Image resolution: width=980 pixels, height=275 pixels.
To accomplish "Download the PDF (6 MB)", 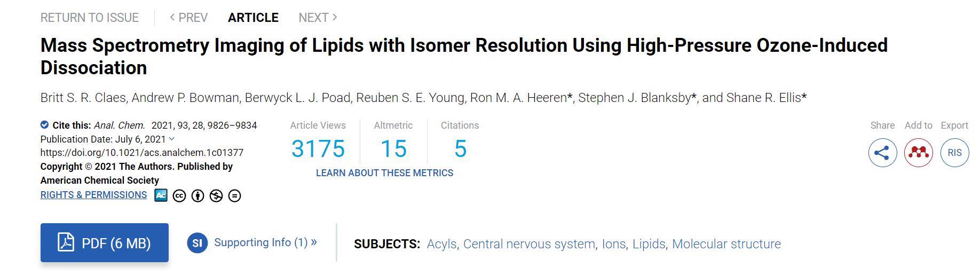I will (x=105, y=243).
